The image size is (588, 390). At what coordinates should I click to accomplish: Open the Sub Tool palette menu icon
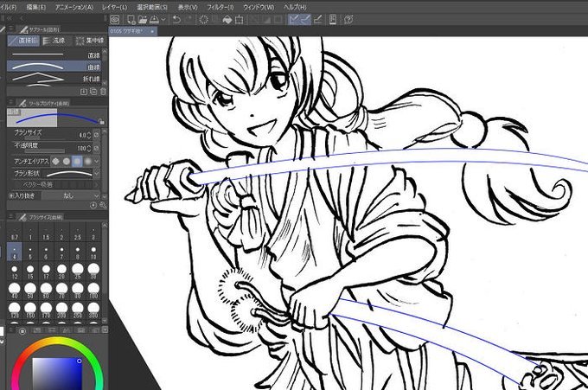[x=11, y=29]
